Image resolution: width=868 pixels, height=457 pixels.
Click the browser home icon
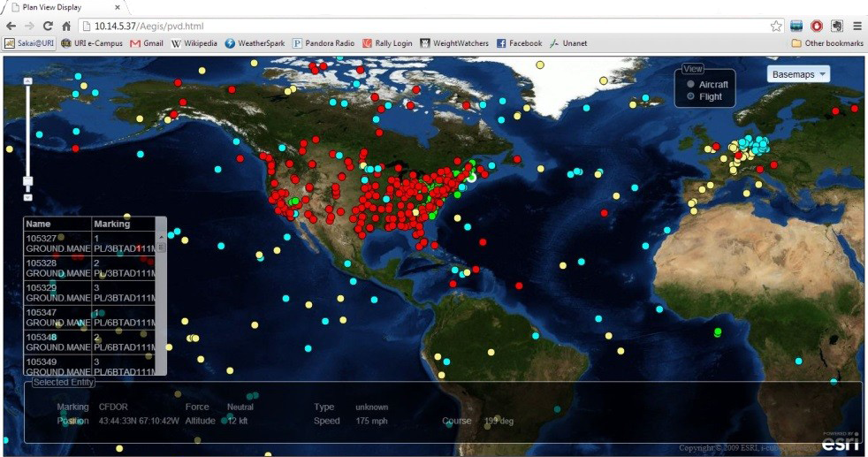point(66,27)
